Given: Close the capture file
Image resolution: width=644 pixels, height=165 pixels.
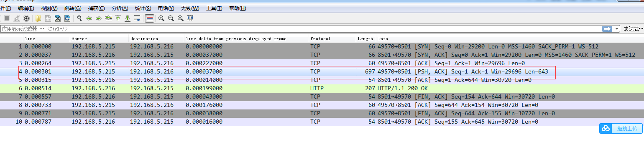Looking at the screenshot, I should tap(58, 18).
